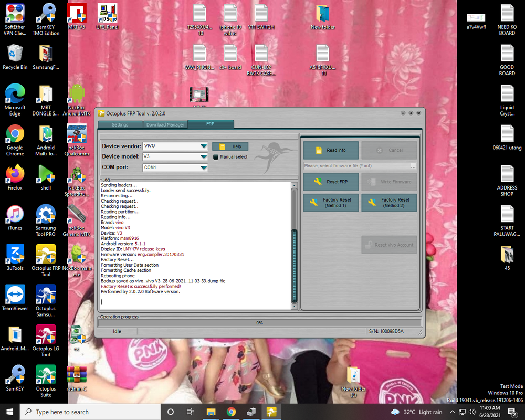This screenshot has height=420, width=525.
Task: Open New folder (2) on desktop
Action: point(353,381)
